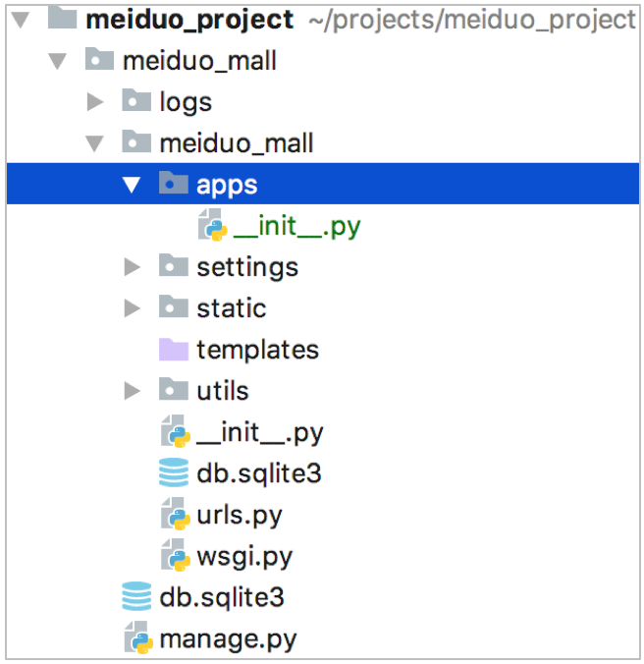
Task: Click the purple templates folder icon
Action: tap(174, 350)
